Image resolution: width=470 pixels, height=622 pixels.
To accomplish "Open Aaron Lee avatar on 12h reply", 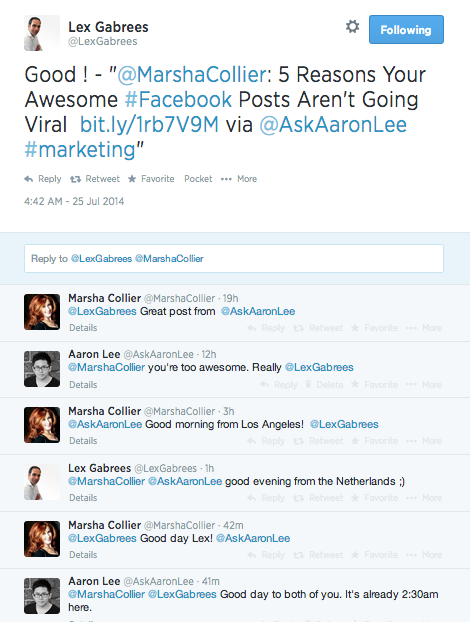I will click(x=42, y=369).
